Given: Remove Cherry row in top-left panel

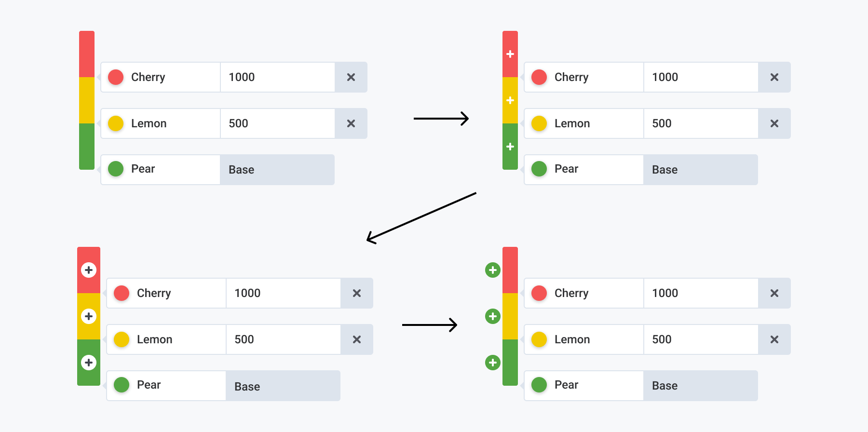Looking at the screenshot, I should 351,77.
